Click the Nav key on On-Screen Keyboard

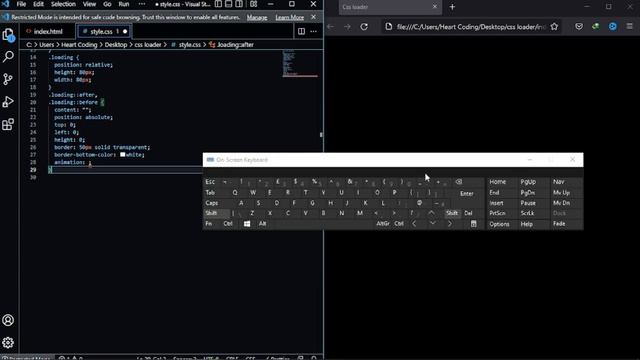(x=558, y=182)
